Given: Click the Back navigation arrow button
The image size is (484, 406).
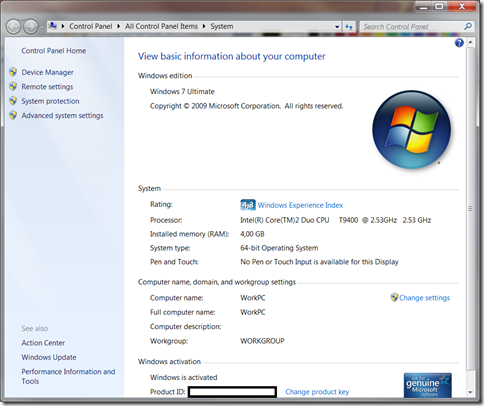Looking at the screenshot, I should (x=14, y=27).
